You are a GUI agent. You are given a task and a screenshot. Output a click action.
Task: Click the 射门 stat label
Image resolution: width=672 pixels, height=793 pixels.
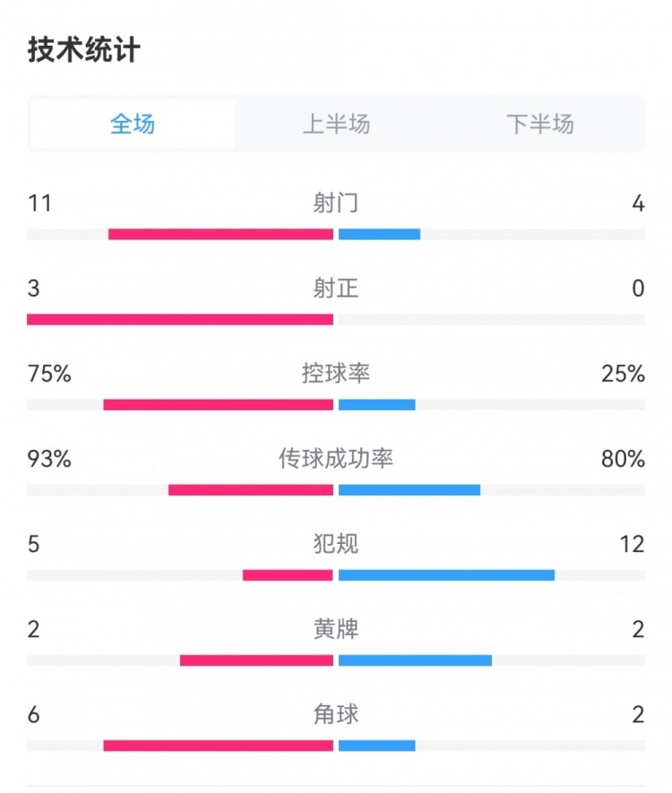336,203
